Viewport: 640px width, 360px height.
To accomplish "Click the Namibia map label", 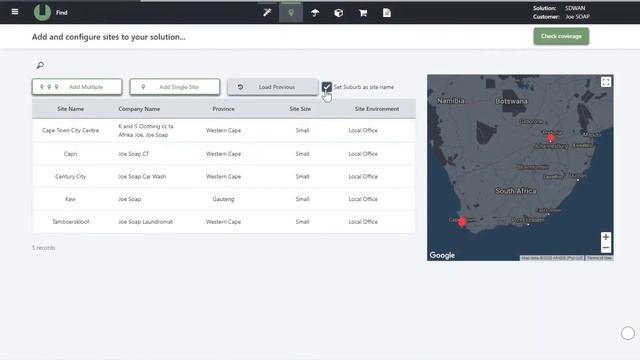I will point(451,100).
